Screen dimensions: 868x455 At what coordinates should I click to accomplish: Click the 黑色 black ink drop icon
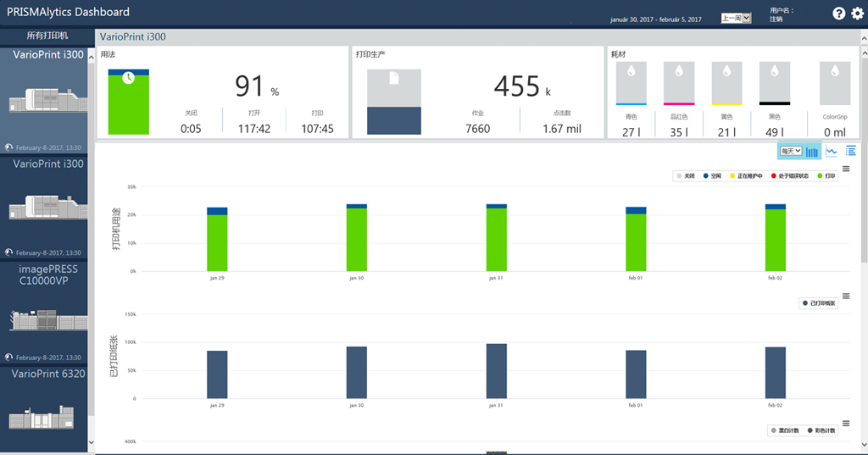pos(775,71)
